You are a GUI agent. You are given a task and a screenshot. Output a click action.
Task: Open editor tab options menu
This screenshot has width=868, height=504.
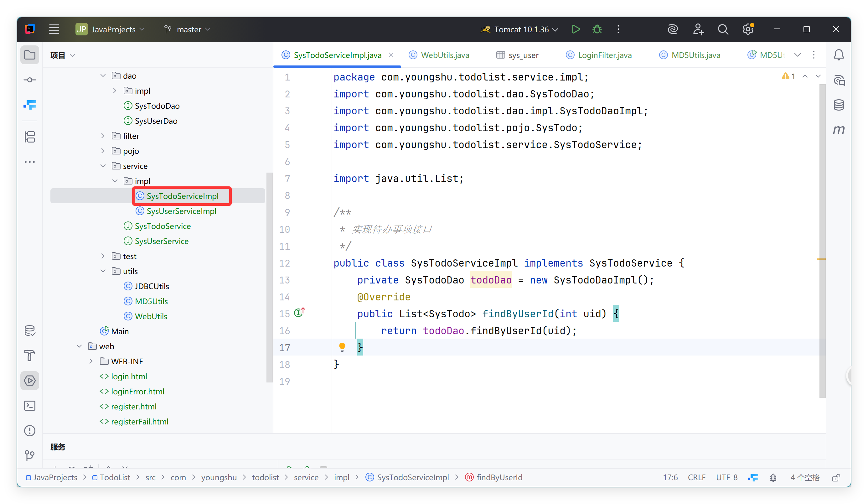tap(814, 55)
